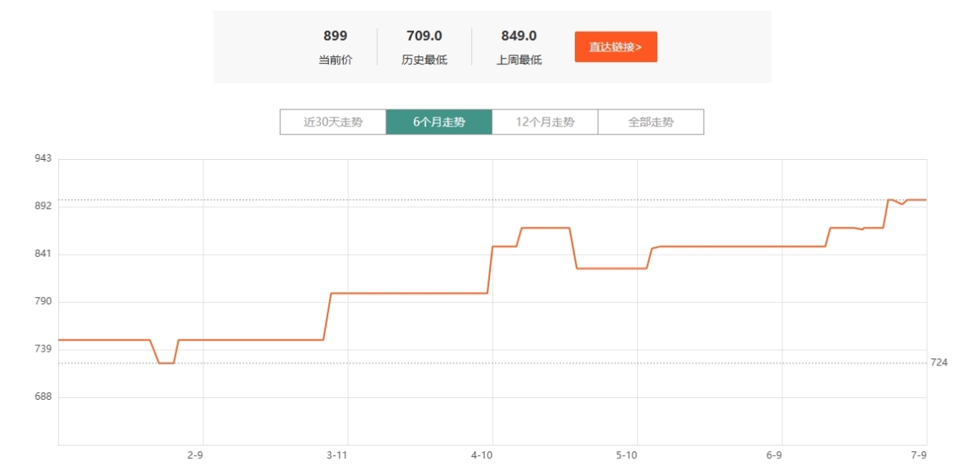Show the 全部走势 tab
The image size is (980, 474).
[651, 122]
